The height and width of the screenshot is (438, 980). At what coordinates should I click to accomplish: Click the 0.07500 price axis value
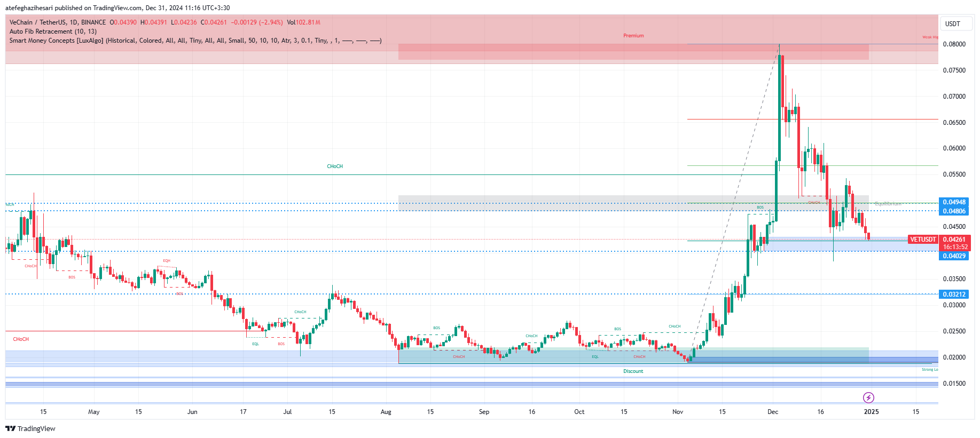click(x=954, y=70)
